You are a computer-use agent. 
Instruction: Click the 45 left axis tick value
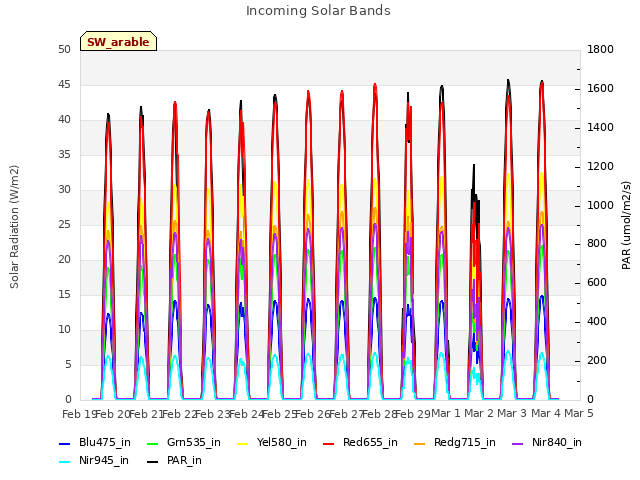pos(64,85)
